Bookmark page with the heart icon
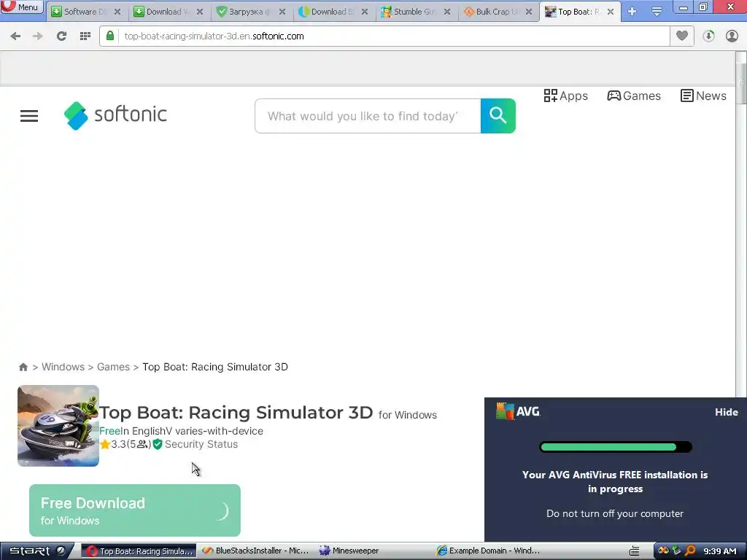Viewport: 747px width, 560px height. click(682, 36)
